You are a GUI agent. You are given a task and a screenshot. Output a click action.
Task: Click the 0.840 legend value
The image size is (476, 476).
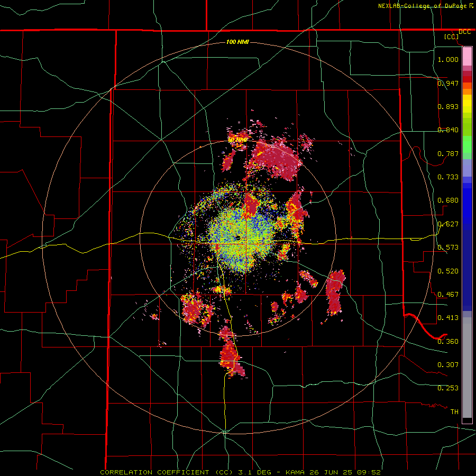[x=448, y=130]
